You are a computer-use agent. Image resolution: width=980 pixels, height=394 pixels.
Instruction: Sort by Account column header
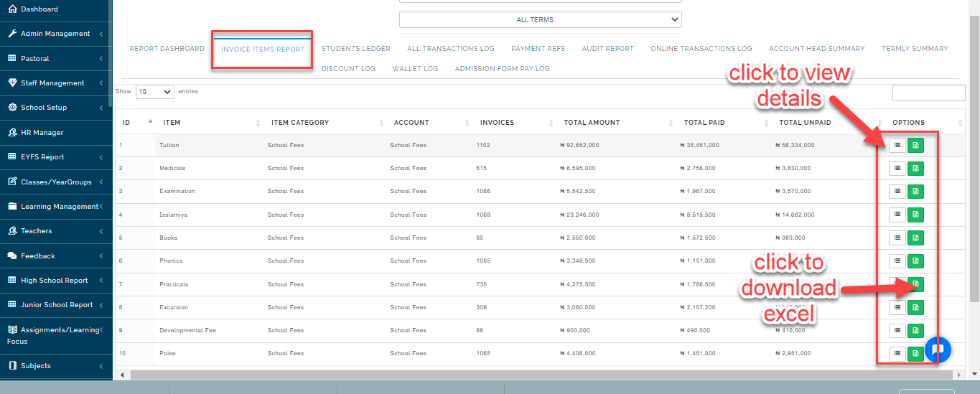[429, 123]
